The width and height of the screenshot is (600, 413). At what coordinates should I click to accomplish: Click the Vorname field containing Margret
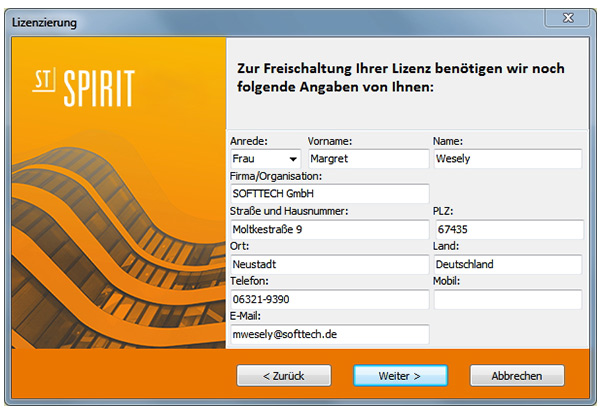368,158
